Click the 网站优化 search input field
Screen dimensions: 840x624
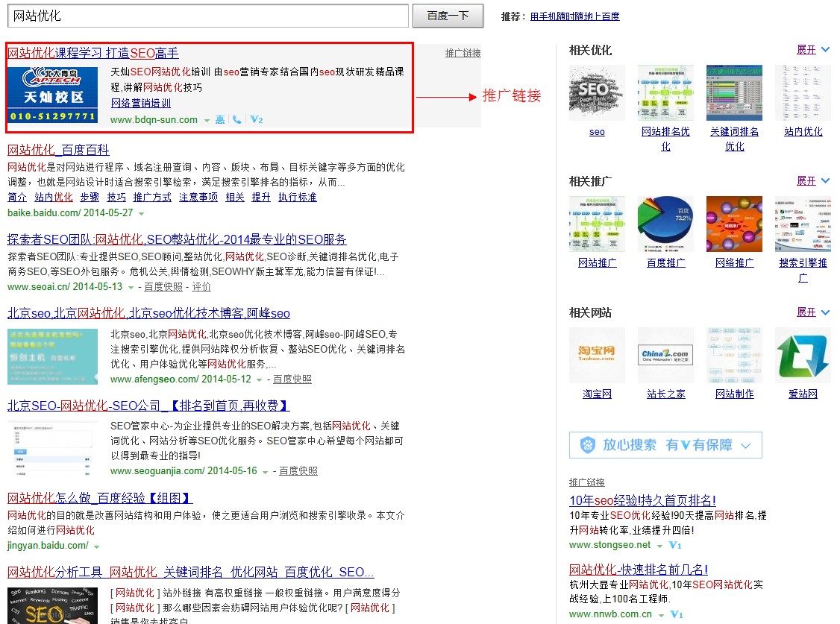coord(207,16)
